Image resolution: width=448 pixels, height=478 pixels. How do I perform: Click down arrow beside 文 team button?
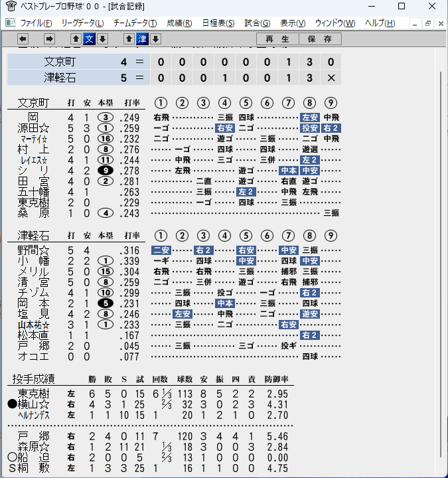103,39
